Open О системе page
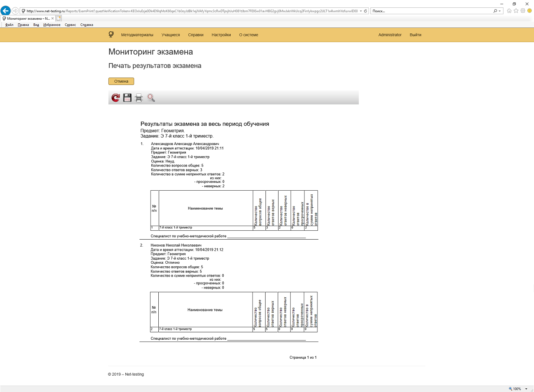 [248, 35]
